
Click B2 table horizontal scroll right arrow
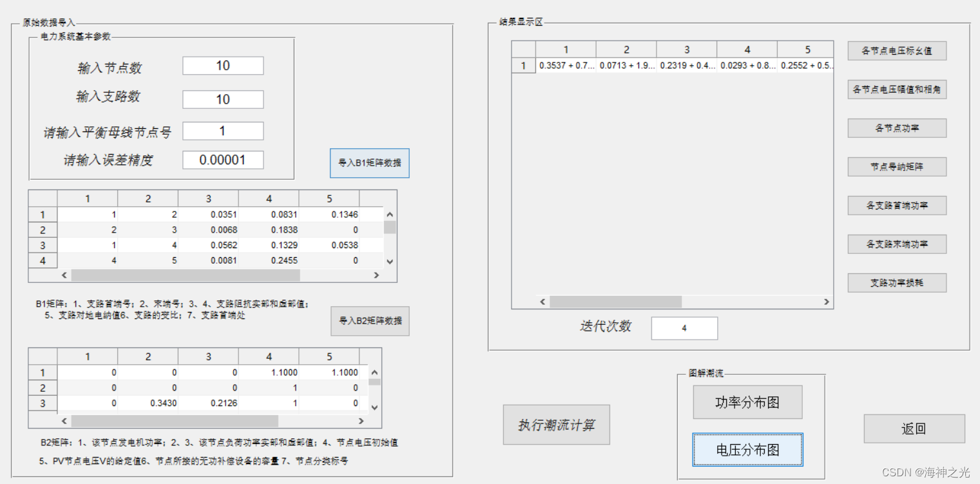[361, 421]
